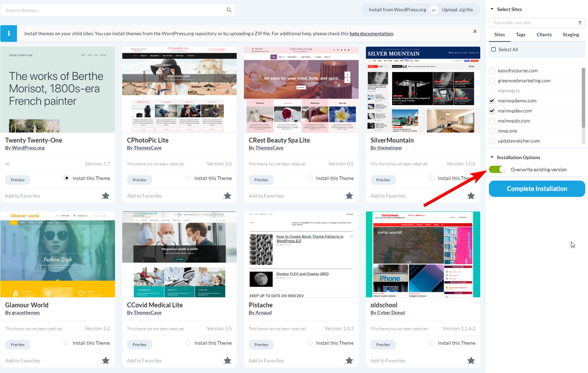The height and width of the screenshot is (373, 588).
Task: Preview the Pistache theme
Action: click(x=261, y=345)
